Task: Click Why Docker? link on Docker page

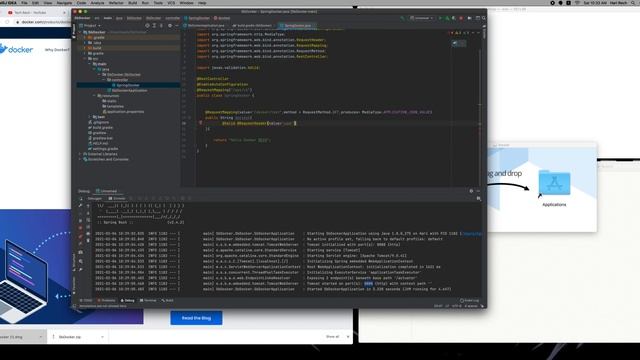Action: pos(57,50)
